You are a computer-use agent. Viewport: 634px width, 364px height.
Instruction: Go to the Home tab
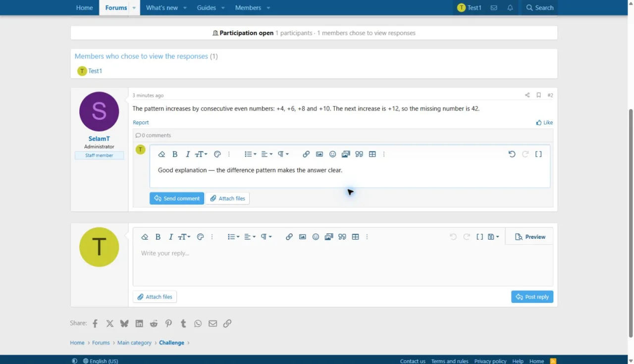(x=84, y=8)
